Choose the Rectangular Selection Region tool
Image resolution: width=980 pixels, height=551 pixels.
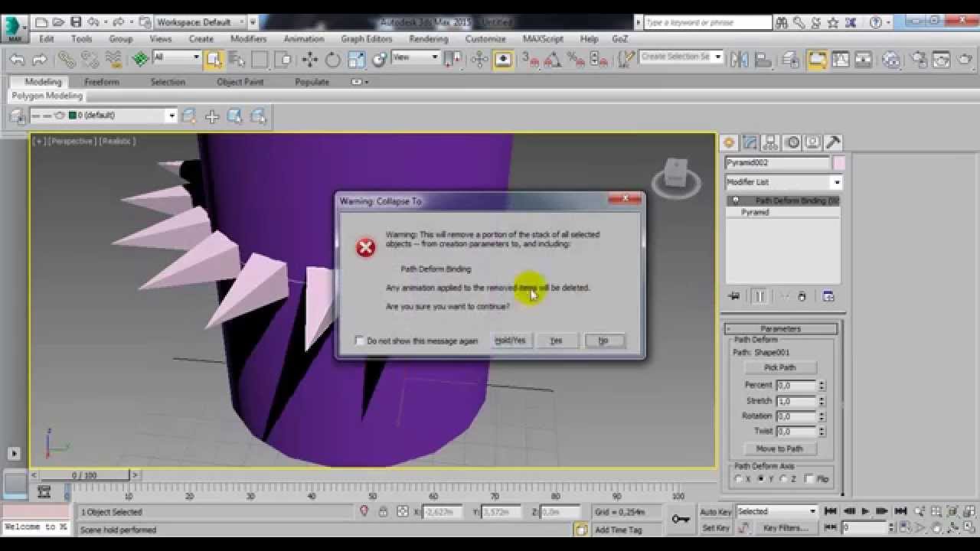click(x=260, y=59)
